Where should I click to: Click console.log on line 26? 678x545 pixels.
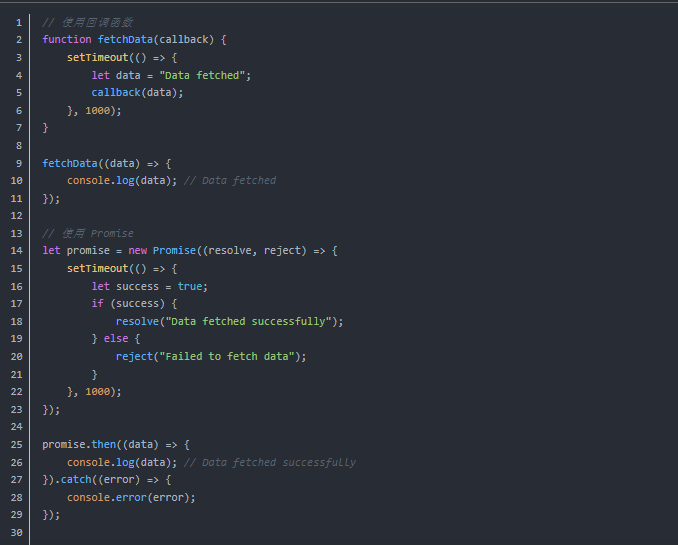[101, 462]
